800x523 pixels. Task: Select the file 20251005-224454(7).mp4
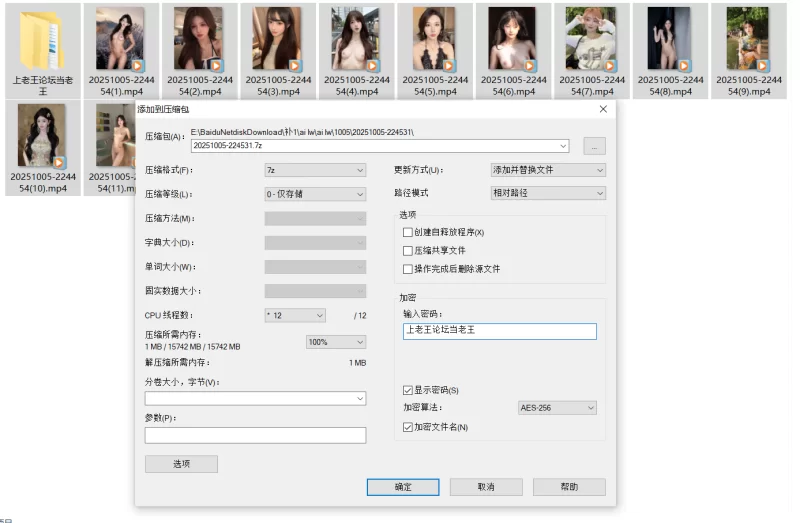[x=591, y=40]
